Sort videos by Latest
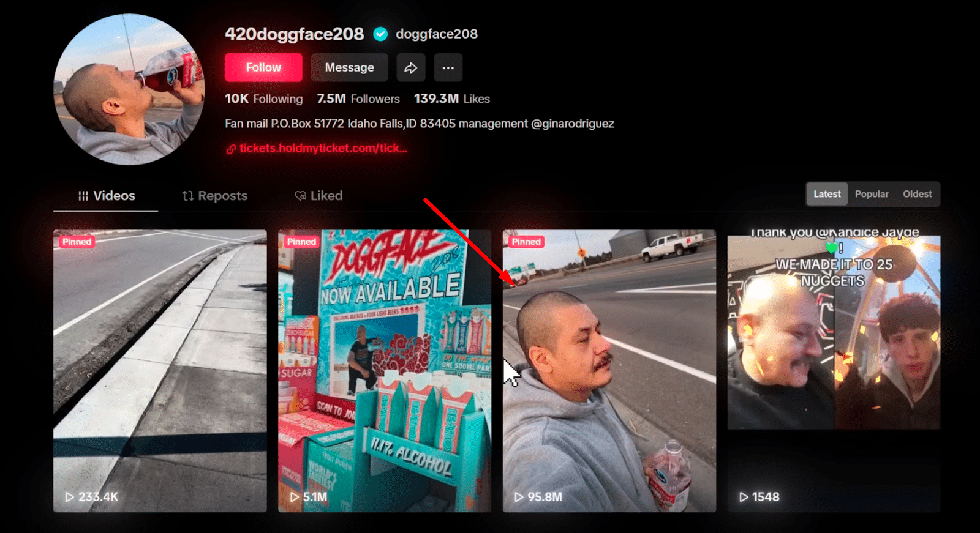The image size is (980, 533). [827, 194]
